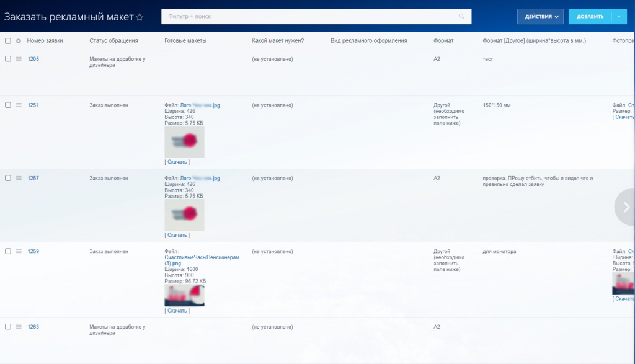Select the 'для монитора' format cell
The width and height of the screenshot is (635, 364).
499,251
